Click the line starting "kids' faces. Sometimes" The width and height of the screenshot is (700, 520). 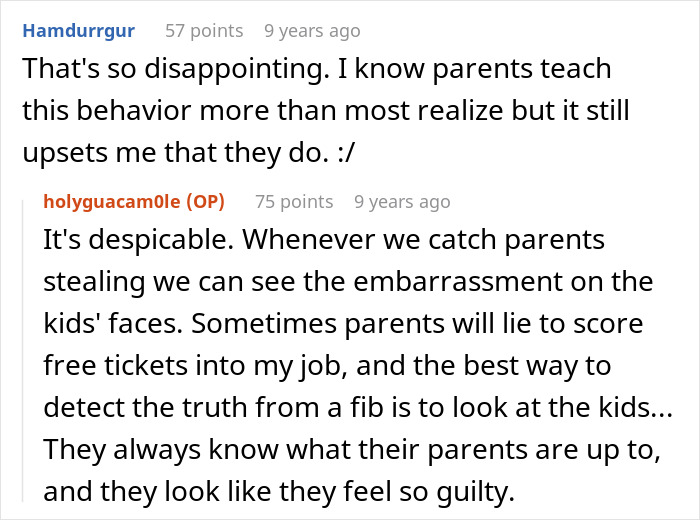[x=343, y=325]
